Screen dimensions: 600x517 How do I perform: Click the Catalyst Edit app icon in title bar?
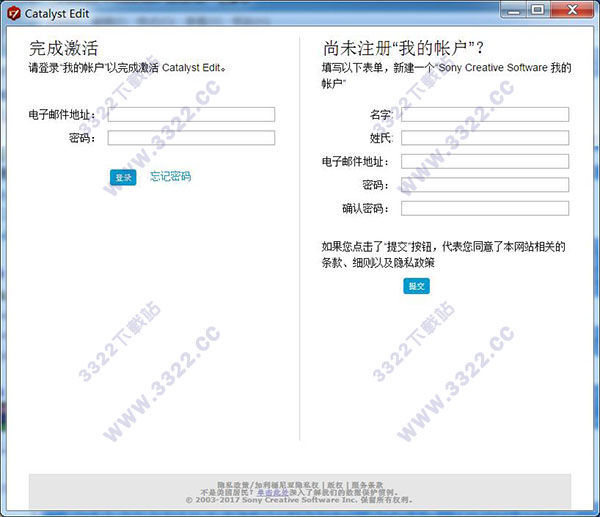[14, 14]
